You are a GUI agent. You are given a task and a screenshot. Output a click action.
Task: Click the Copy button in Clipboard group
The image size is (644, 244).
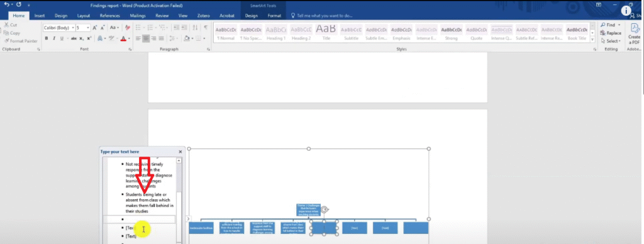point(12,33)
